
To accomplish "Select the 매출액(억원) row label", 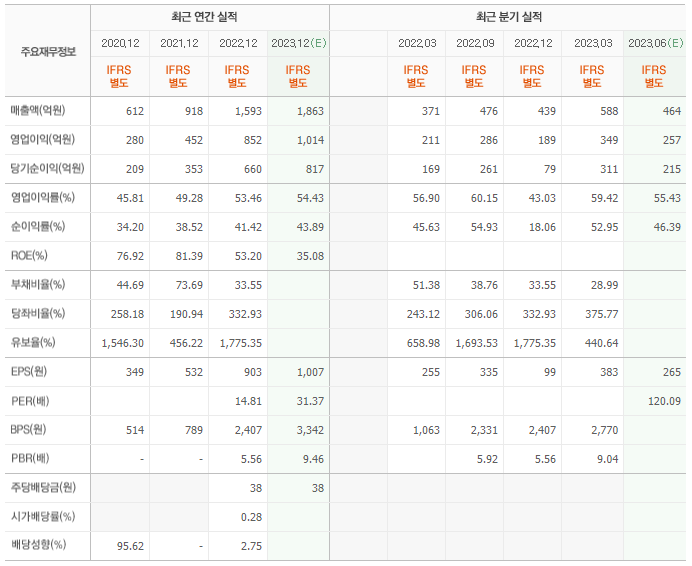I will point(38,110).
